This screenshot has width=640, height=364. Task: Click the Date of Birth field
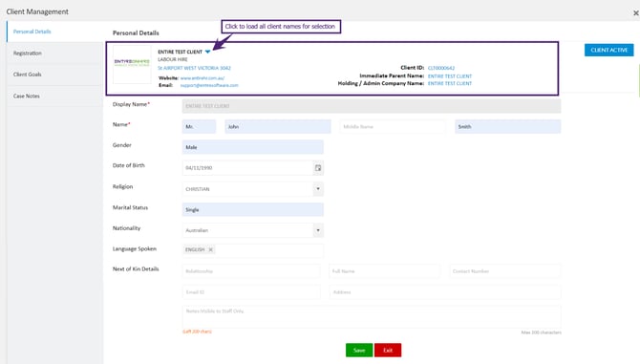pyautogui.click(x=247, y=168)
